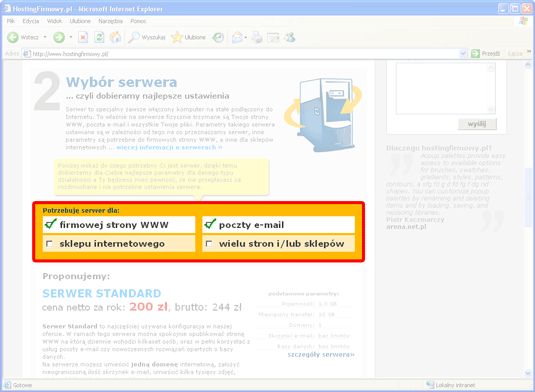Open the Narzędzia menu
The height and width of the screenshot is (392, 535).
tap(110, 21)
